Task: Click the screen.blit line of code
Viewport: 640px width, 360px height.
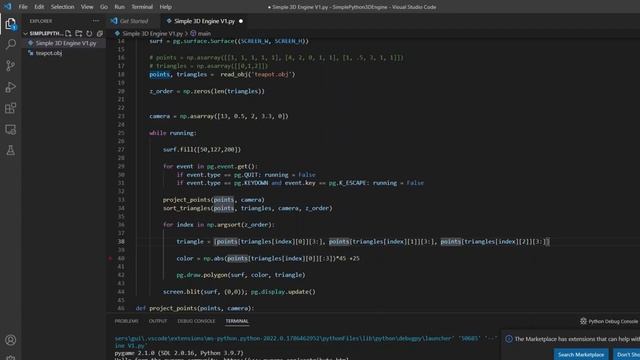Action: coord(239,292)
